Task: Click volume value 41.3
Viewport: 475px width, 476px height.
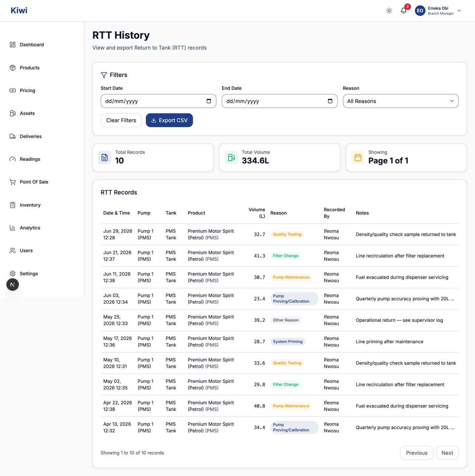Action: [x=259, y=256]
